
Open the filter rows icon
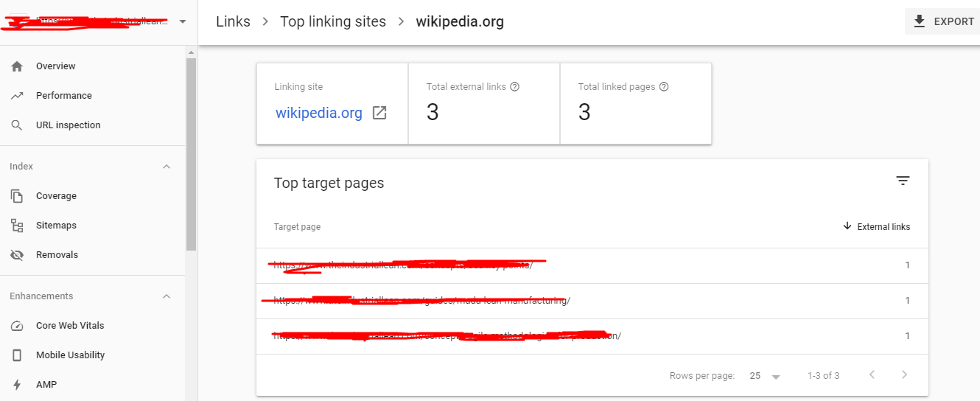pos(903,181)
